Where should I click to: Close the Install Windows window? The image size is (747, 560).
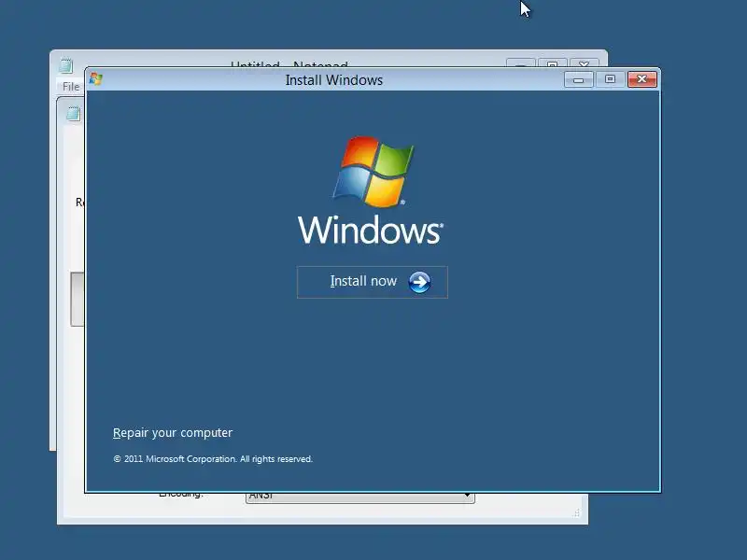tap(641, 79)
